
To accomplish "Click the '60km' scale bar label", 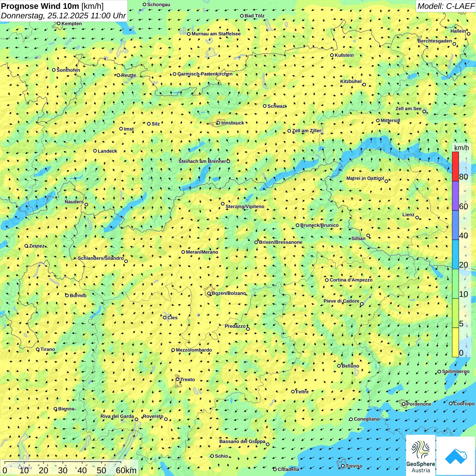I will (x=126, y=470).
